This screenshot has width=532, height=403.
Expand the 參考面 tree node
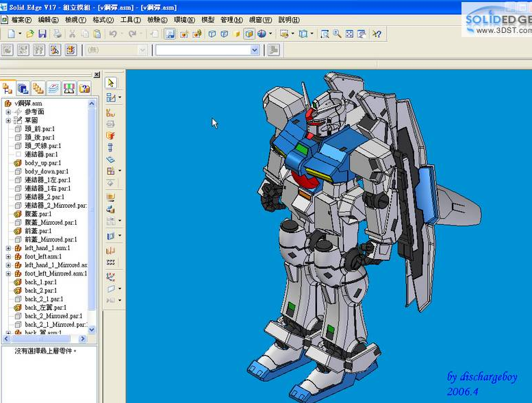(8, 112)
